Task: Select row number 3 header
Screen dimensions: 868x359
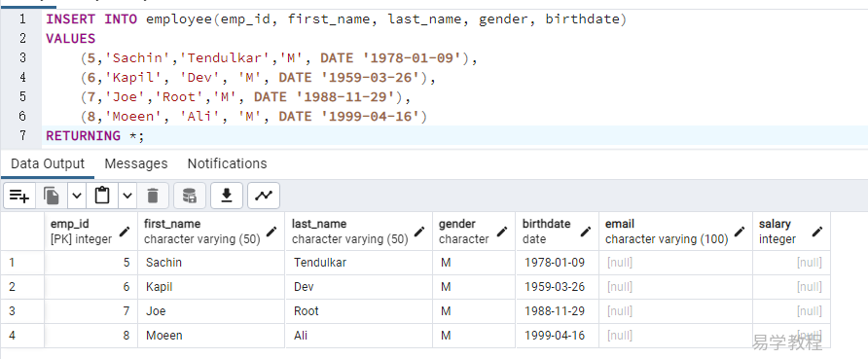Action: tap(22, 311)
